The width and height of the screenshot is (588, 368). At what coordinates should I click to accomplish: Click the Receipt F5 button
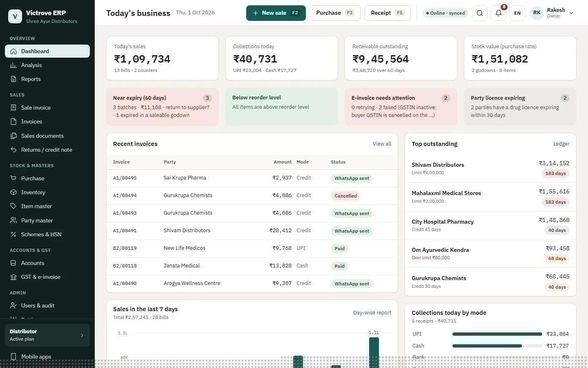click(388, 13)
